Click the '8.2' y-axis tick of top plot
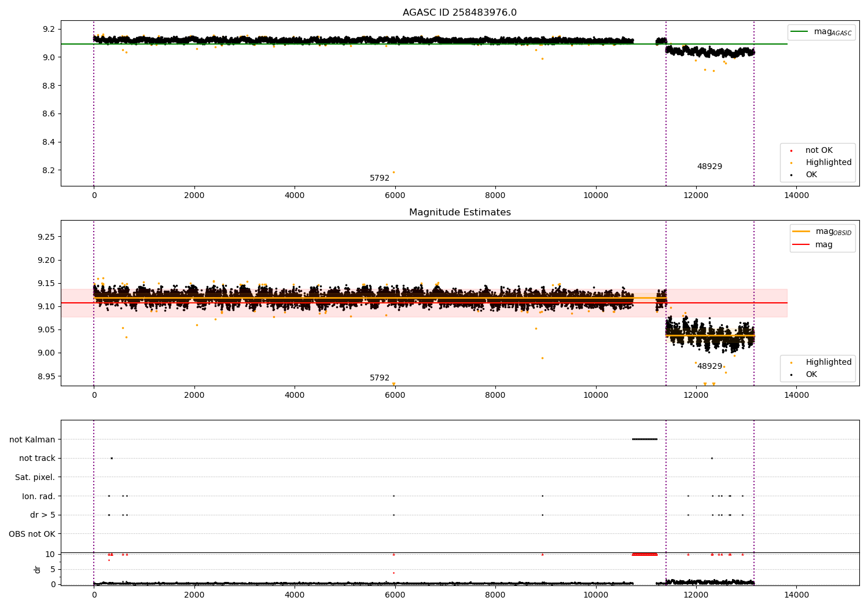The width and height of the screenshot is (868, 608). pos(49,171)
